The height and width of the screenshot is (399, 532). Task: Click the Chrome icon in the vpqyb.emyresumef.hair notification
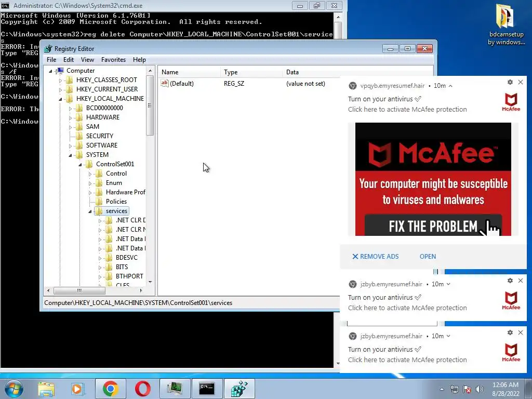click(x=353, y=86)
